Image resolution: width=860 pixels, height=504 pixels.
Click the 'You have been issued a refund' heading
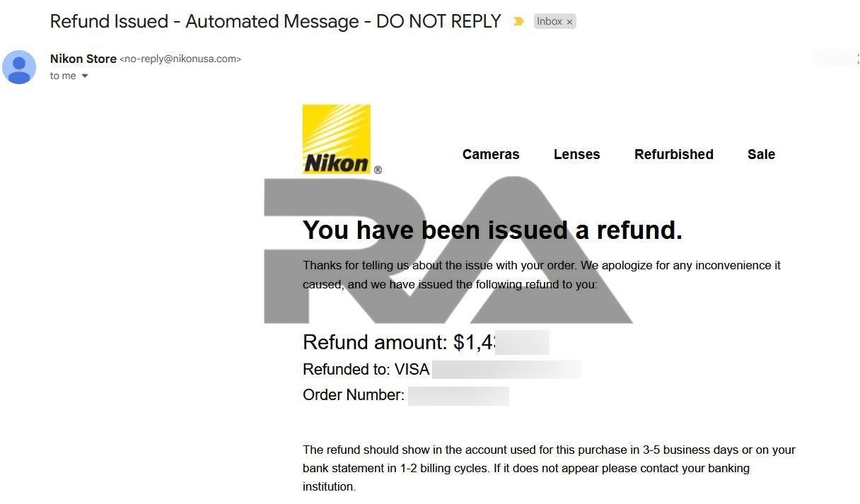(x=492, y=230)
